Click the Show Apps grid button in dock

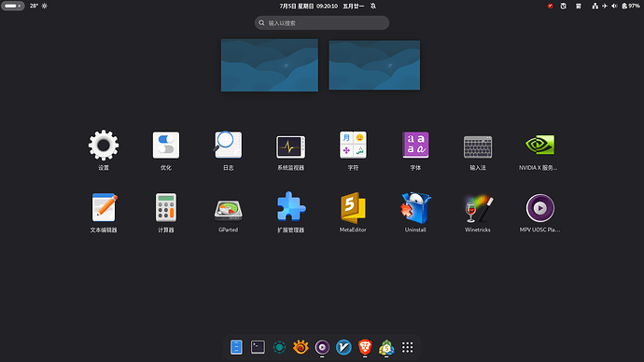point(408,347)
